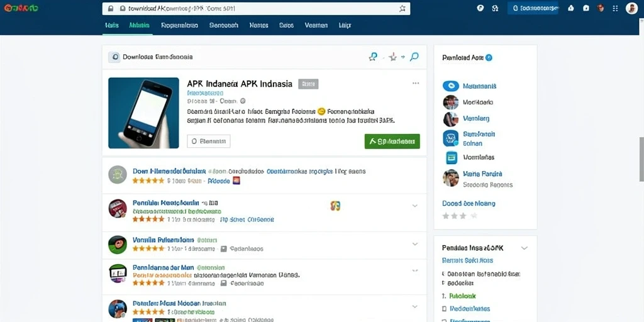Screen dimensions: 644x322
Task: Expand the Pennlial row chevron
Action: [x=415, y=206]
